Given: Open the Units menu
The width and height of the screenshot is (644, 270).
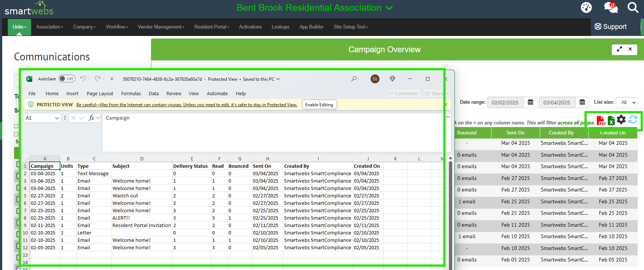Looking at the screenshot, I should point(19,27).
